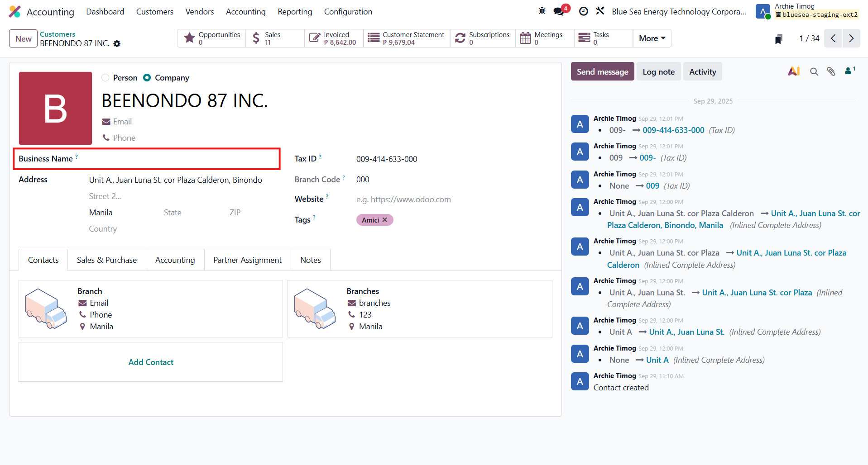Switch to the Sales & Purchase tab
868x465 pixels.
(x=107, y=260)
